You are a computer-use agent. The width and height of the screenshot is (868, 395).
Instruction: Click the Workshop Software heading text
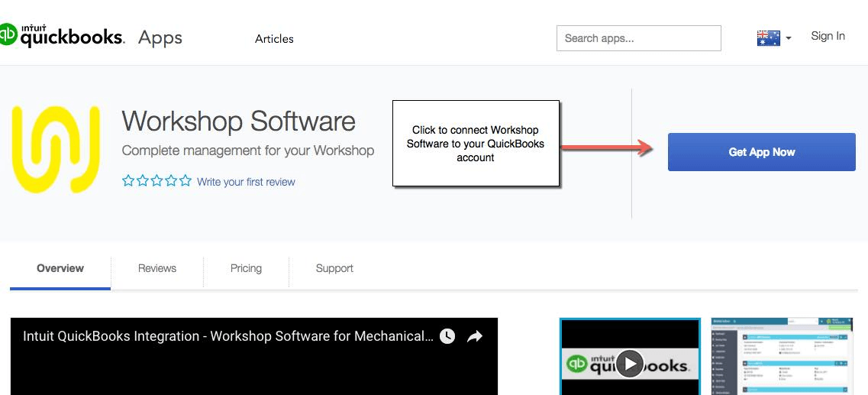(239, 120)
